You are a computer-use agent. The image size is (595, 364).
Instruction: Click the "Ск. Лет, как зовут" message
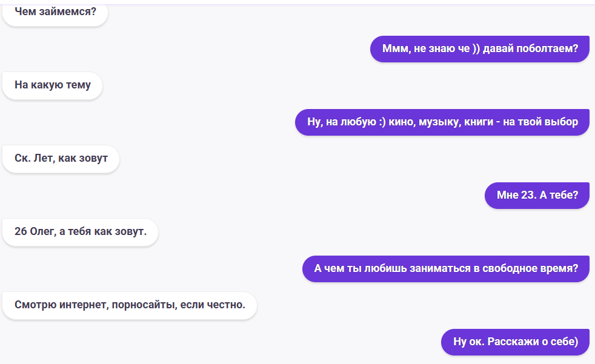[61, 159]
